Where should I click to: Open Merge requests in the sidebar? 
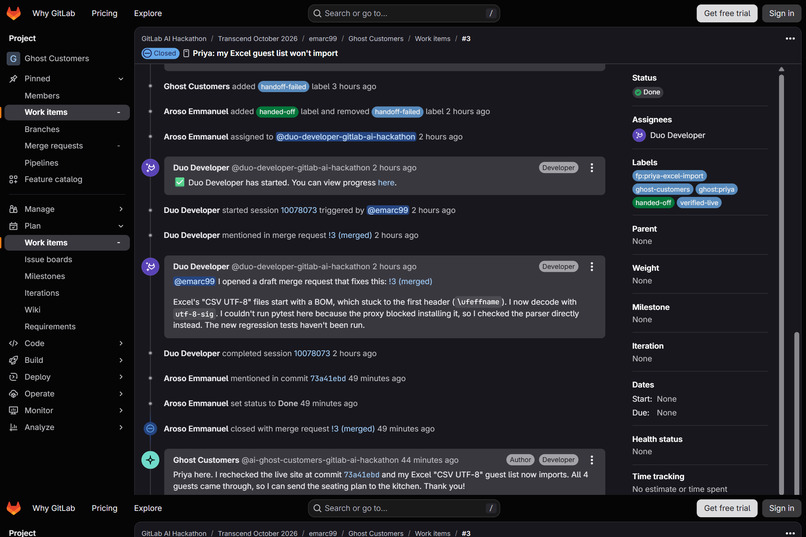tap(53, 146)
